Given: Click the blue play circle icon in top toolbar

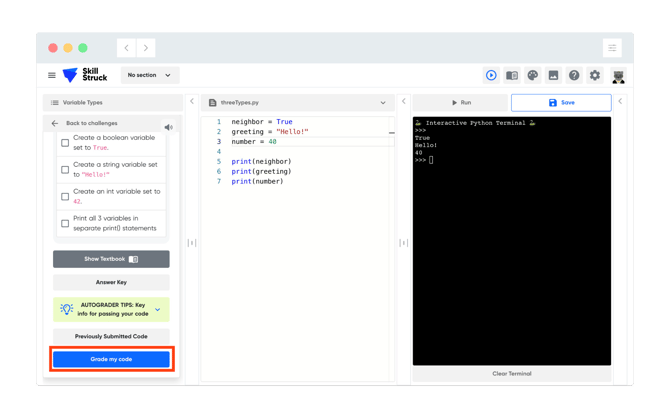Looking at the screenshot, I should 491,76.
